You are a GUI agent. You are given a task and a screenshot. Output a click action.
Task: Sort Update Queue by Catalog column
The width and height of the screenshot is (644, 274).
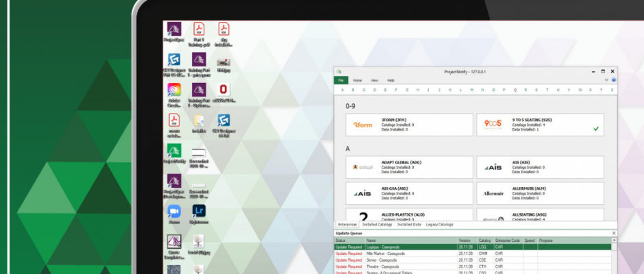(x=486, y=240)
